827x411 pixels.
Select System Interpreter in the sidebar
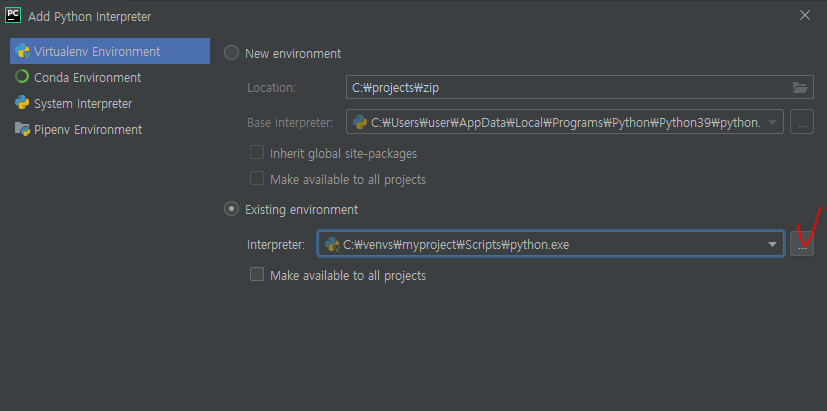point(110,103)
